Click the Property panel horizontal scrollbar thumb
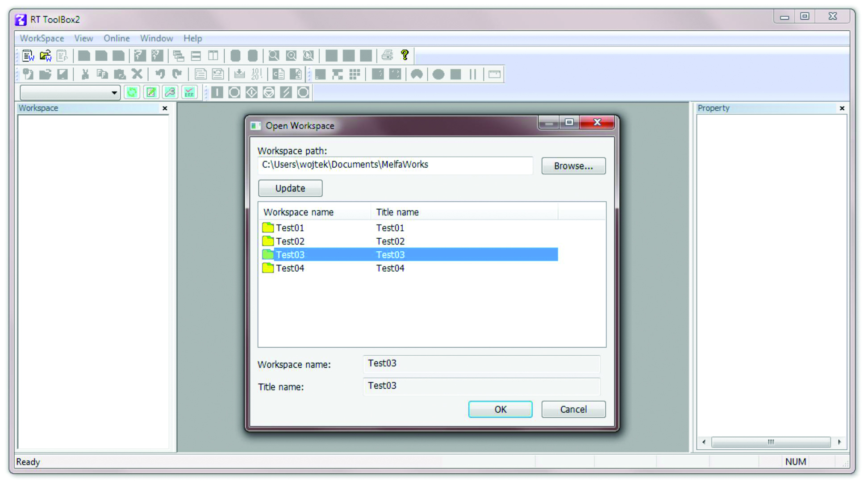Image resolution: width=868 pixels, height=481 pixels. (x=771, y=442)
